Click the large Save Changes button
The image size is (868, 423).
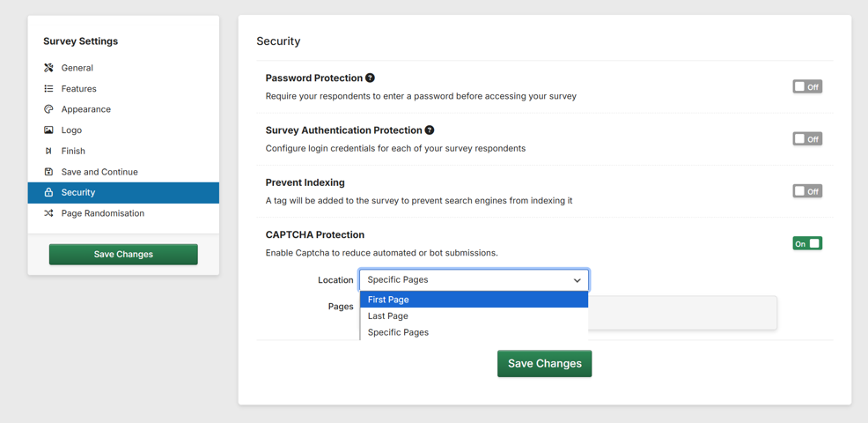(544, 363)
